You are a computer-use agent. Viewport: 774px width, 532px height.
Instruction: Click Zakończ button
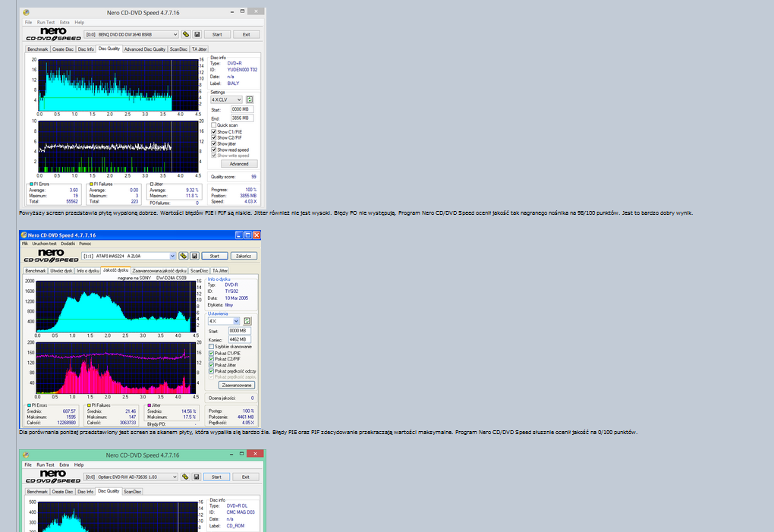pos(244,256)
